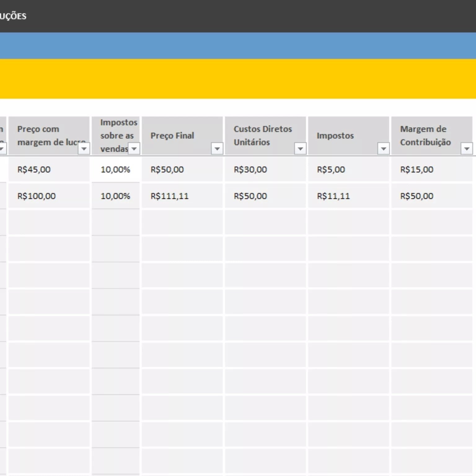Select the R$11,11 Impostos cell
Viewport: 476px width, 476px height.
tap(349, 196)
